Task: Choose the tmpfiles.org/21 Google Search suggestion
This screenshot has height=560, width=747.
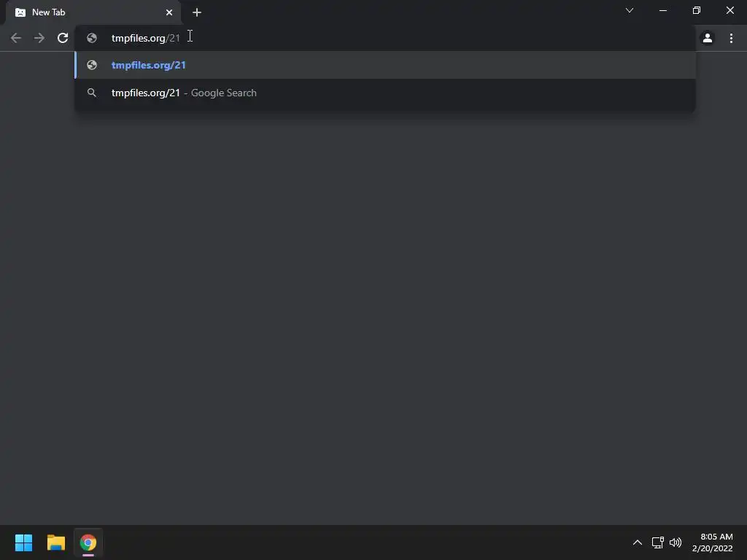Action: coord(385,93)
